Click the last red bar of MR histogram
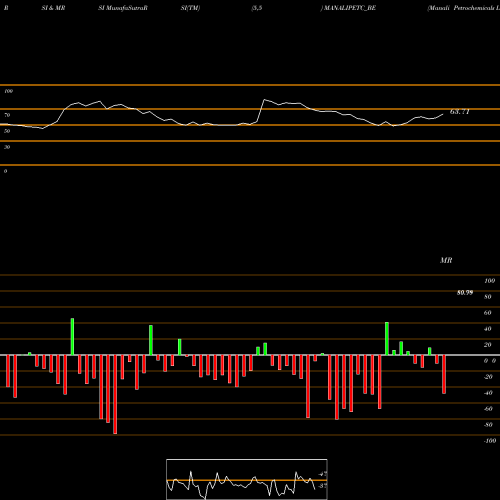500x500 pixels. (444, 374)
